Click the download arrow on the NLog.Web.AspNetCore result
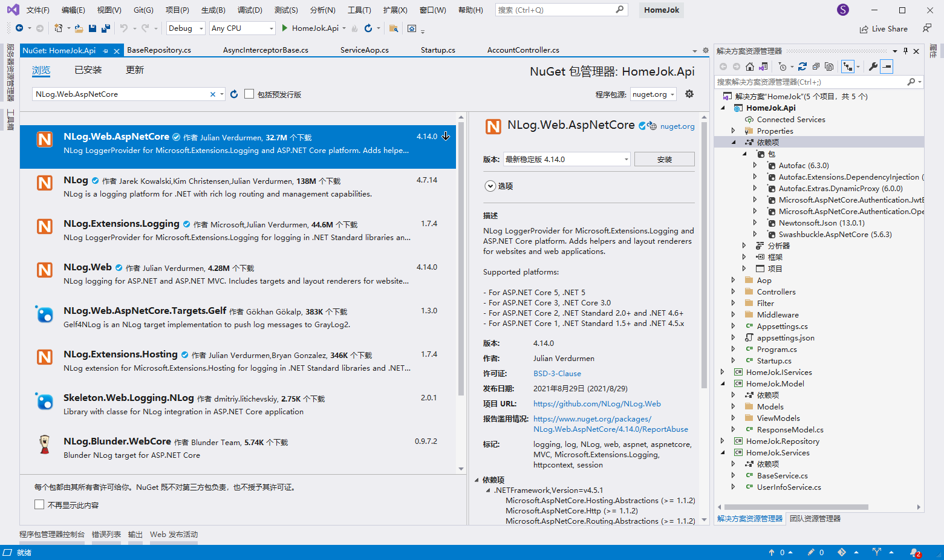This screenshot has width=944, height=560. 446,137
